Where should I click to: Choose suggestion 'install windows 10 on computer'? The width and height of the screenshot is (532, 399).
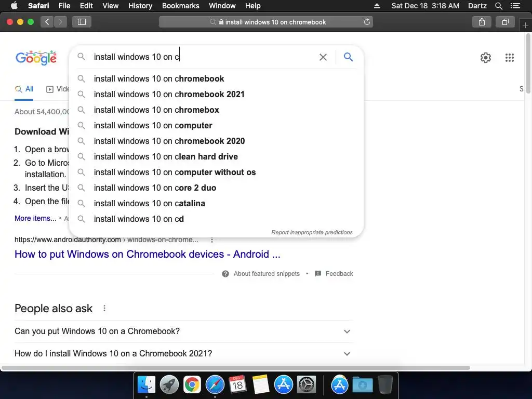coord(216,126)
